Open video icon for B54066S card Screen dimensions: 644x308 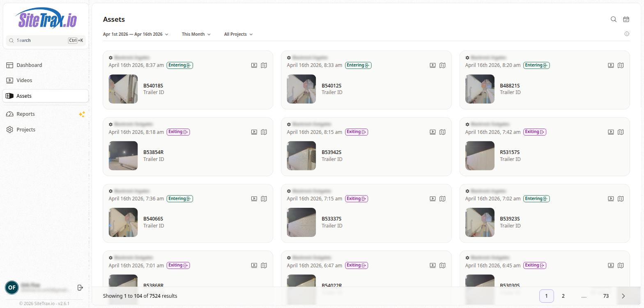[254, 199]
